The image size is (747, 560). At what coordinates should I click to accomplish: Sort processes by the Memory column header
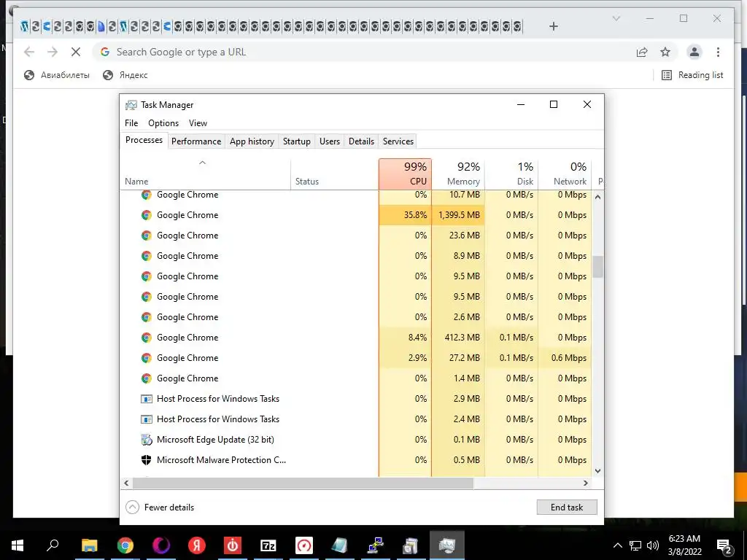[x=458, y=174]
